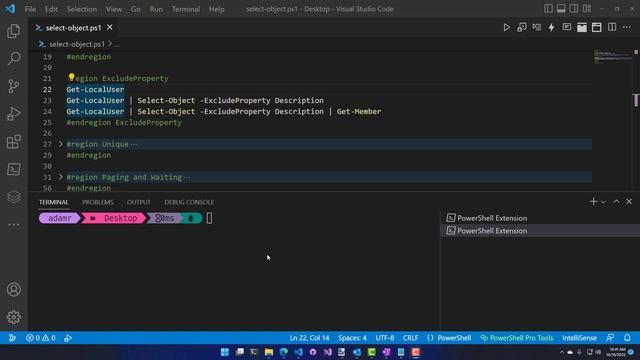The image size is (640, 360).
Task: Click Get-Member on line 24
Action: 359,111
